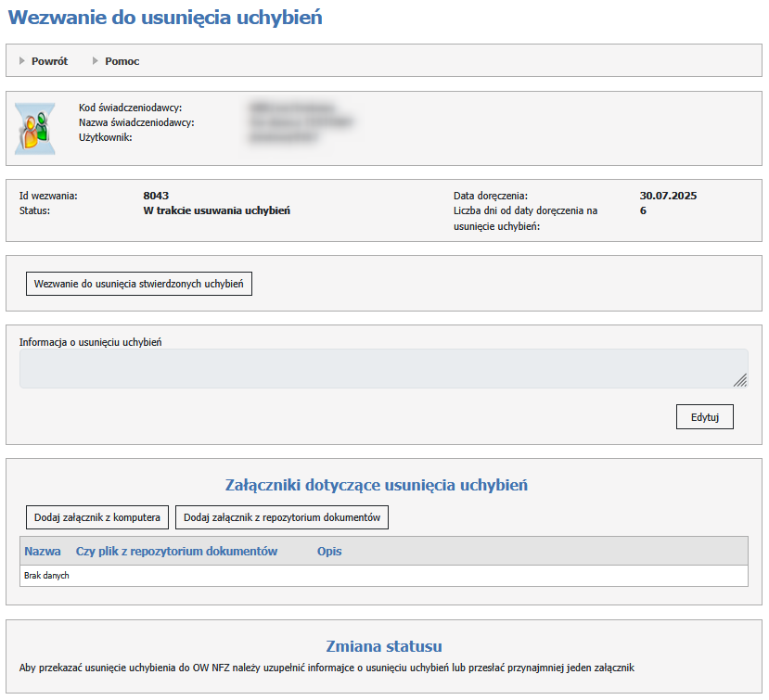Choose Dodaj załącznik z repozytorium dokumentów
Viewport: 769px width, 700px height.
click(x=282, y=517)
